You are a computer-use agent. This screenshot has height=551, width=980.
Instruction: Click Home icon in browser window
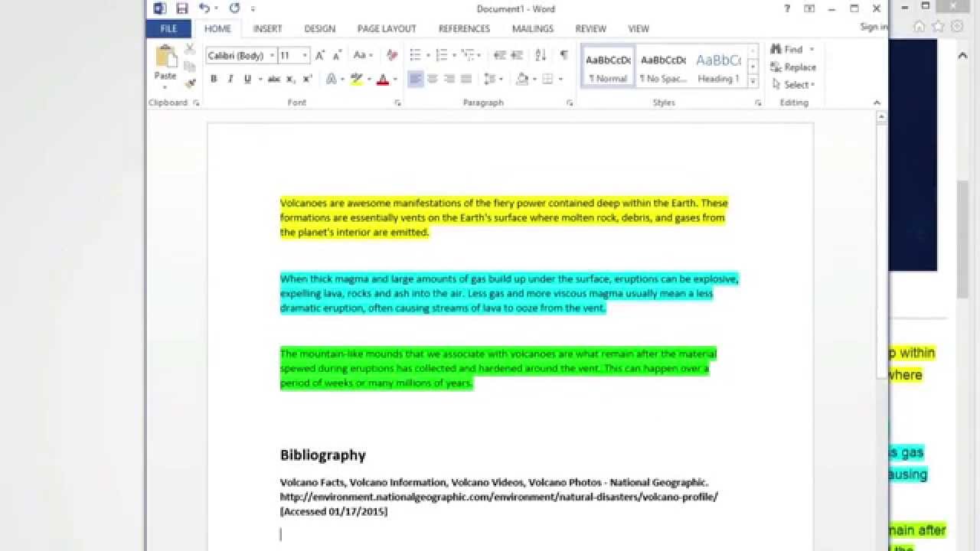tap(920, 26)
